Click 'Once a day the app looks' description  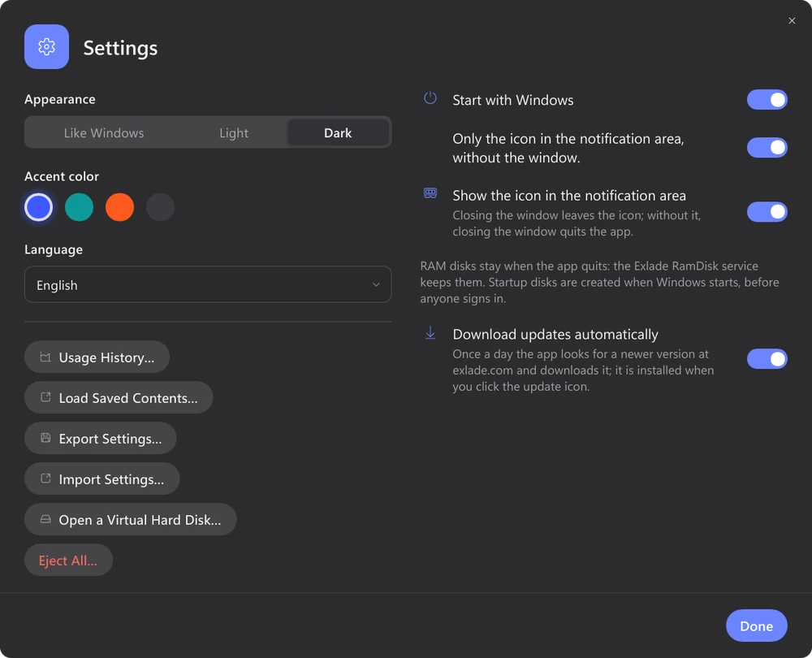click(x=583, y=370)
